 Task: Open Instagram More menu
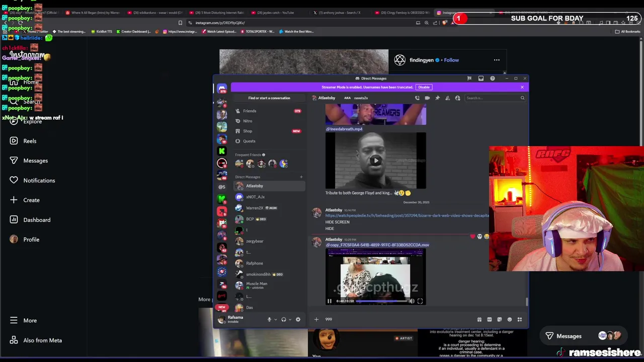coord(23,321)
